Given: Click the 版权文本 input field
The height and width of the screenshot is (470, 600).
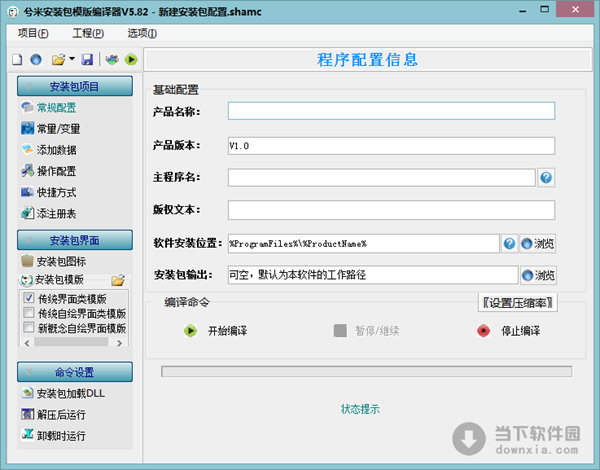Looking at the screenshot, I should [x=391, y=210].
